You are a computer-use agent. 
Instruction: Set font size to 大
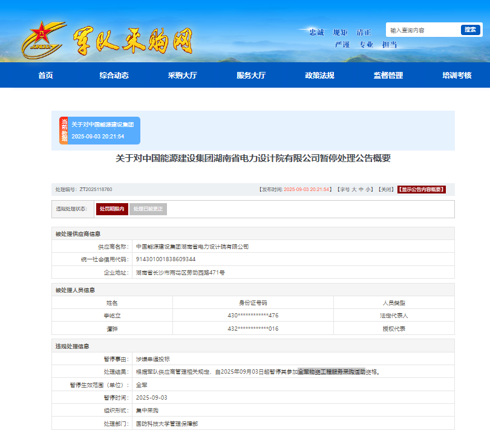click(354, 189)
